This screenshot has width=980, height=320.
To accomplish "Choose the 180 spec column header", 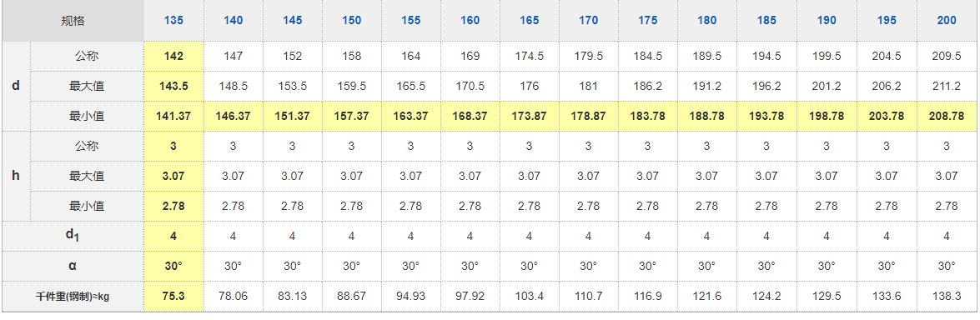I will coord(707,21).
